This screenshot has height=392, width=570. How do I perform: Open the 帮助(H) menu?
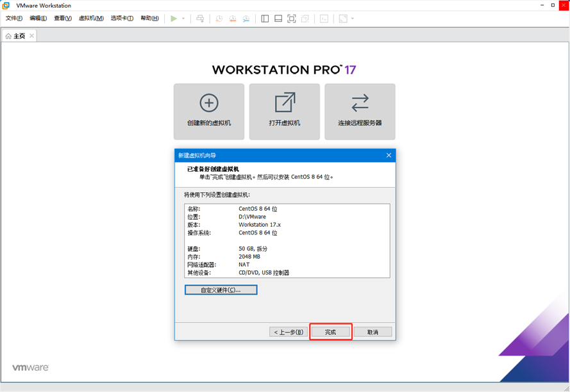coord(149,18)
